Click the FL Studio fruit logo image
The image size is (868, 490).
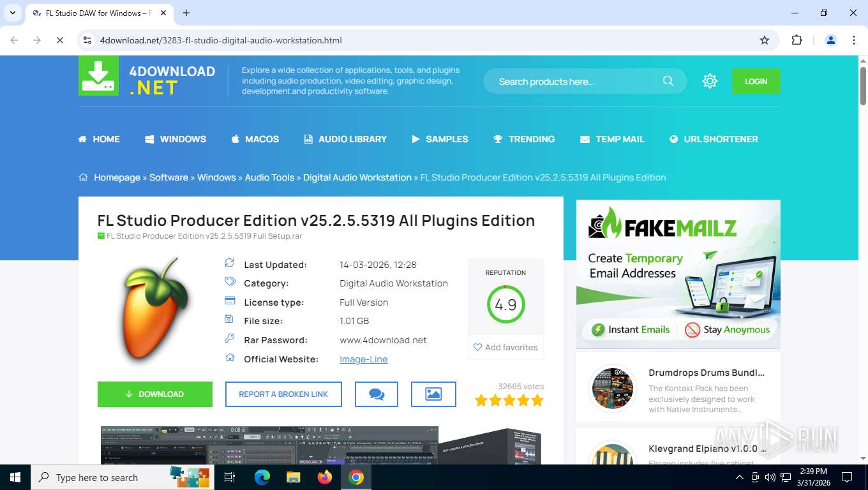pyautogui.click(x=155, y=311)
